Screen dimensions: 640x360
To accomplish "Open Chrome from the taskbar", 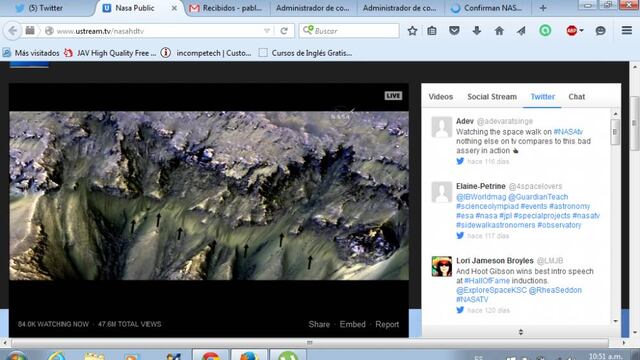I will [x=211, y=354].
